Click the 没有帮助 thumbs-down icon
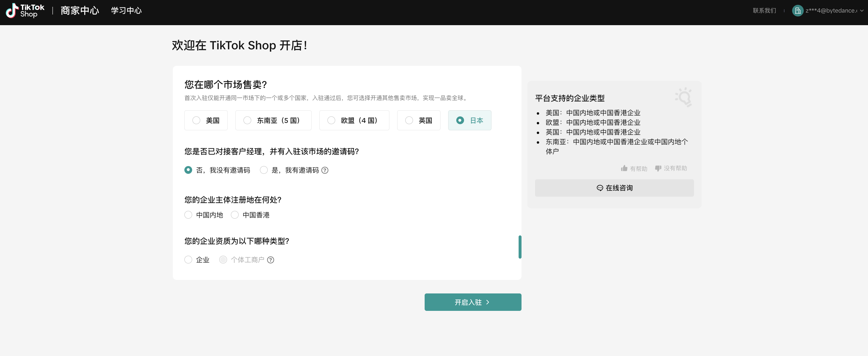The image size is (868, 356). (658, 168)
